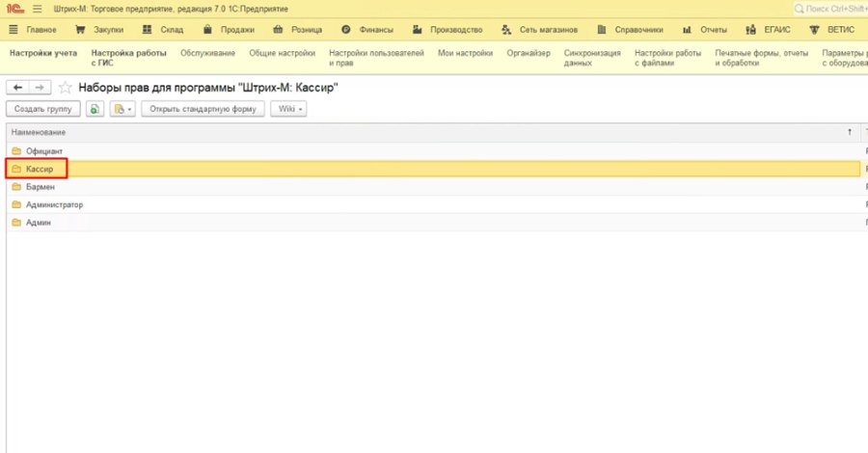Click the Отчеты chart icon
The width and height of the screenshot is (868, 453).
(x=687, y=29)
